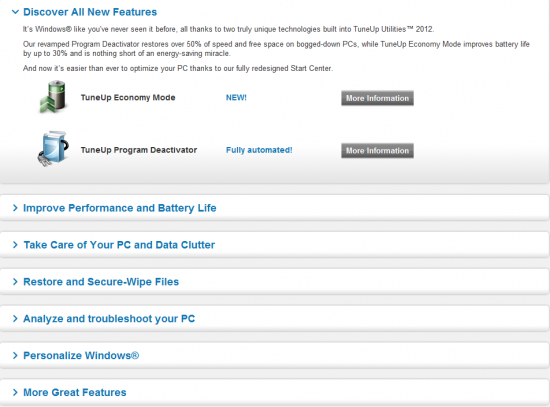Viewport: 550px width, 407px height.
Task: Click the TuneUp Economy Mode battery icon
Action: [53, 97]
